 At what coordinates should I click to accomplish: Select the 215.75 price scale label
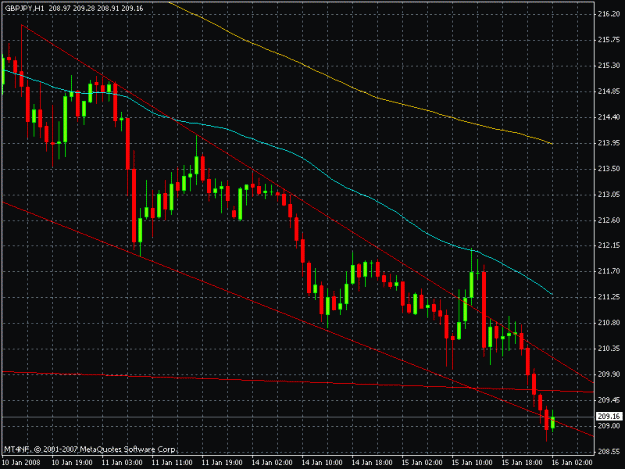pyautogui.click(x=609, y=39)
